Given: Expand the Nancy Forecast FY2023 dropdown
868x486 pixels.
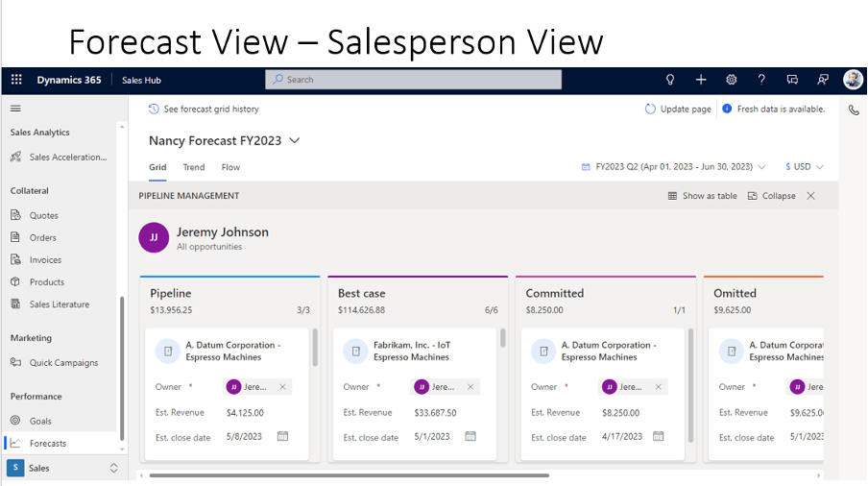Looking at the screenshot, I should point(295,140).
